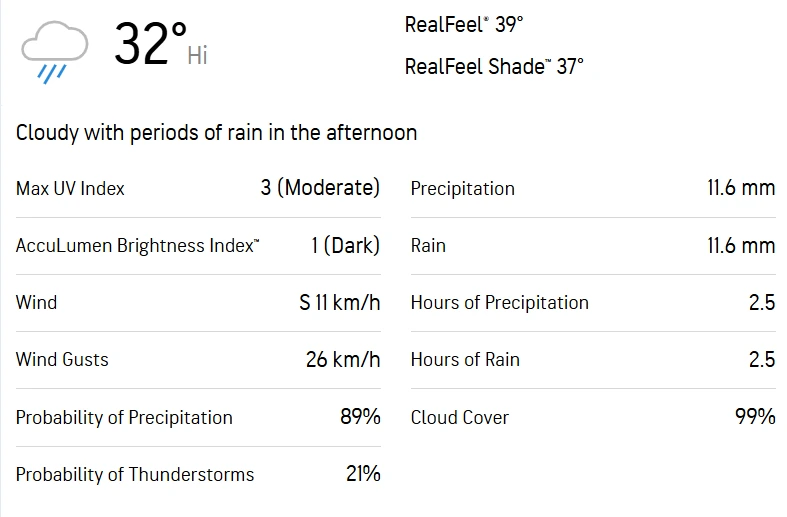Screen dimensions: 787x517
Task: Select the 26 km/h gusts value
Action: coord(343,359)
